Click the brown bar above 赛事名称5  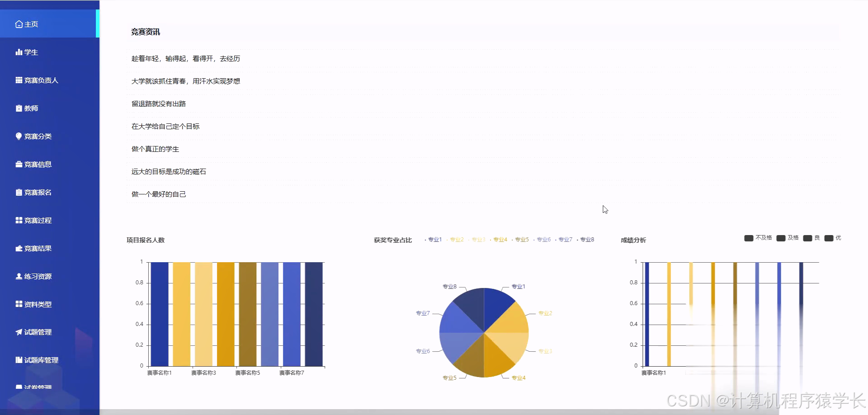(248, 314)
